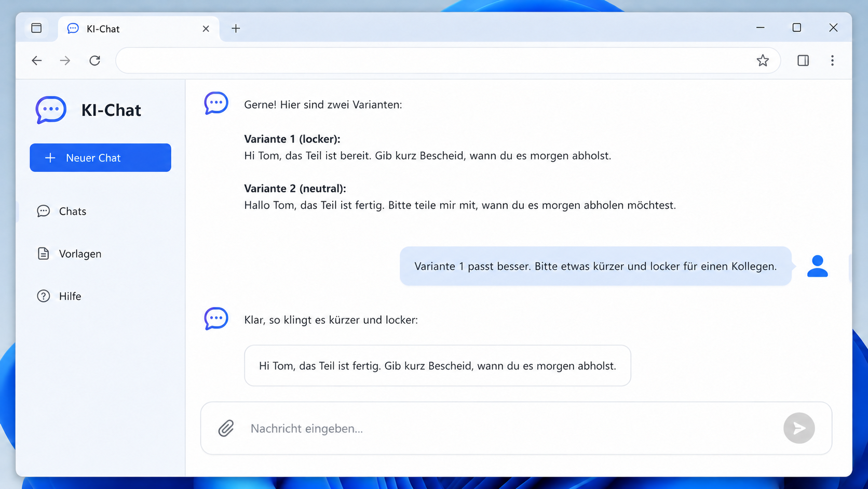
Task: Click the question mark icon beside Hilfe
Action: click(44, 296)
